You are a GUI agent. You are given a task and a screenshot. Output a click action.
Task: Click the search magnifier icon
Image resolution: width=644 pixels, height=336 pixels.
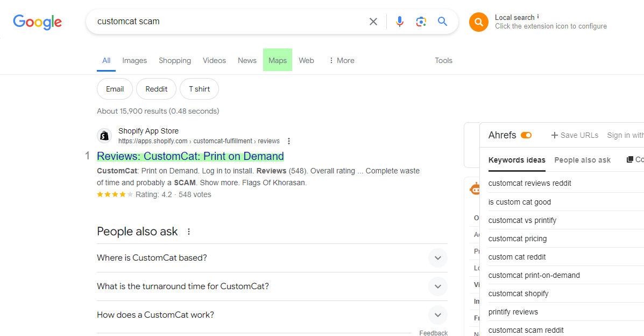coord(442,22)
